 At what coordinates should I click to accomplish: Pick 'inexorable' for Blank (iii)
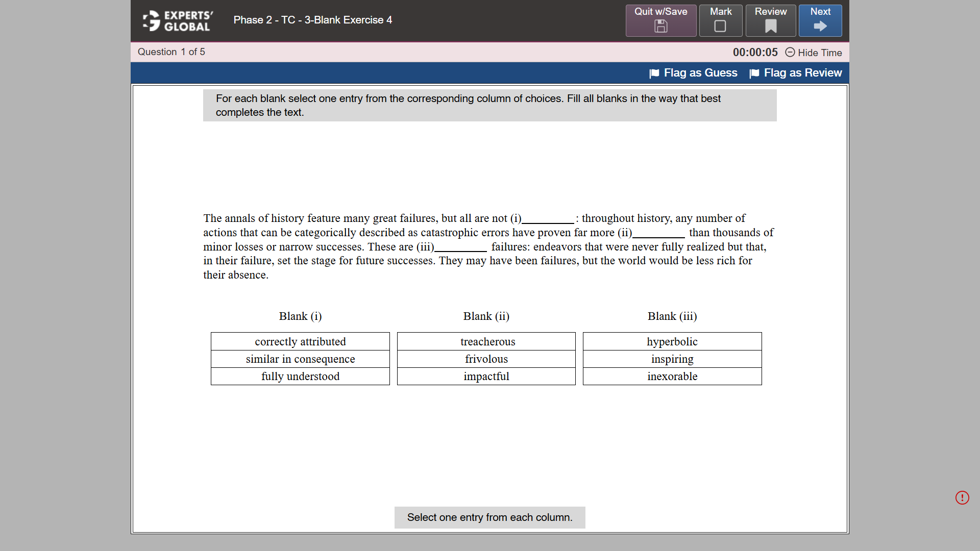pos(672,376)
